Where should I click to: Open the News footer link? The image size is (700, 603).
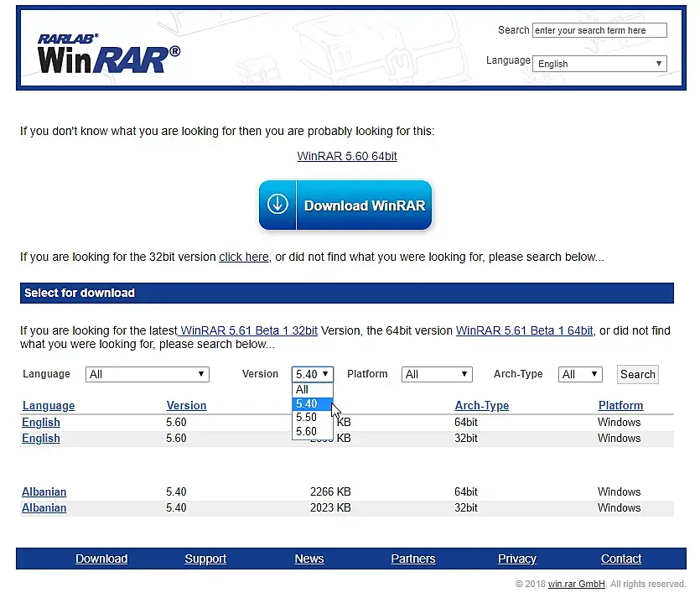(309, 559)
